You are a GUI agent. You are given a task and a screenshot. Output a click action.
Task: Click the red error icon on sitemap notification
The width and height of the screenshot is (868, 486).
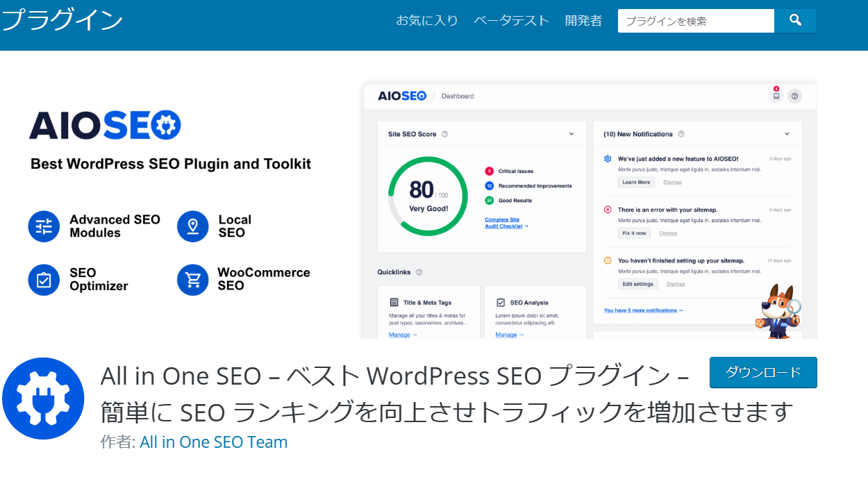pos(608,210)
